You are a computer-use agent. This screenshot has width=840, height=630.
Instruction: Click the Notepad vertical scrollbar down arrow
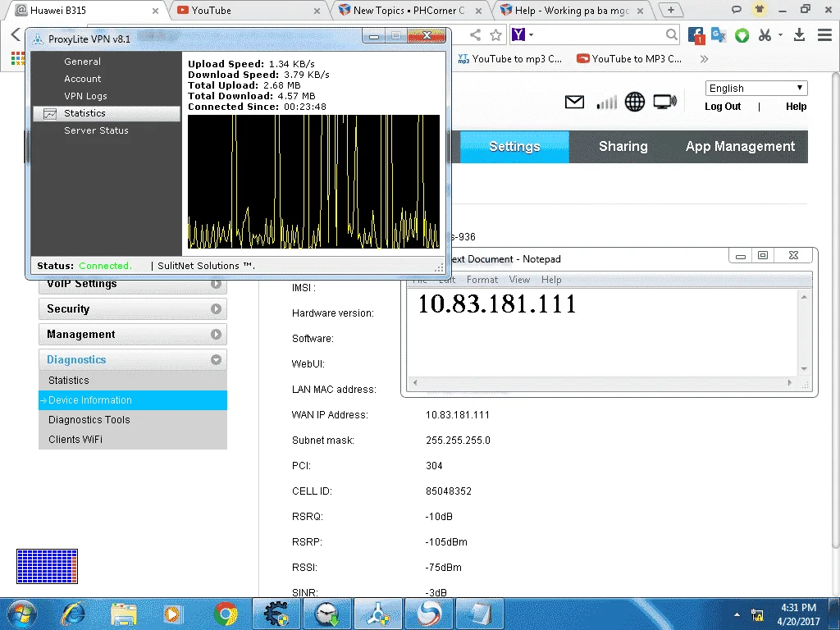(x=804, y=368)
